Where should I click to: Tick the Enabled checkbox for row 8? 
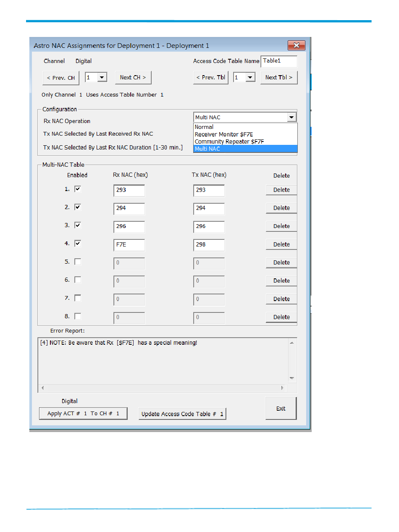click(x=78, y=317)
